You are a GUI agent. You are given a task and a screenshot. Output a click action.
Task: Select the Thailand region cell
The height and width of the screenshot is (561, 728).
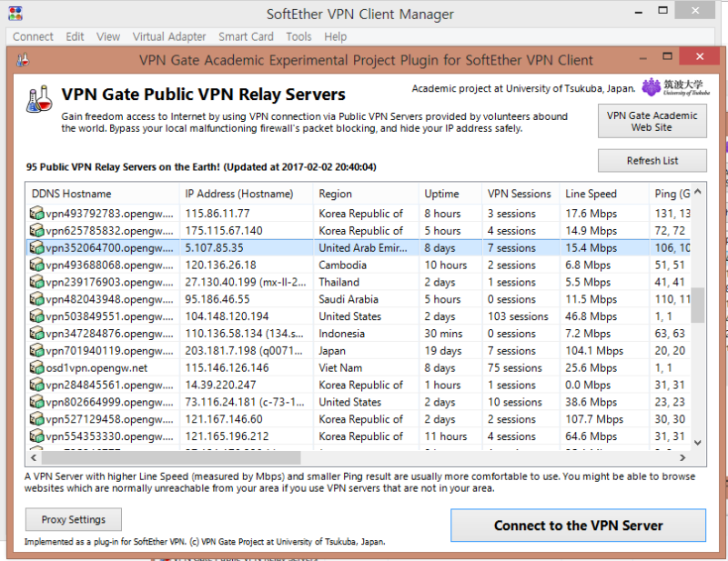point(339,282)
